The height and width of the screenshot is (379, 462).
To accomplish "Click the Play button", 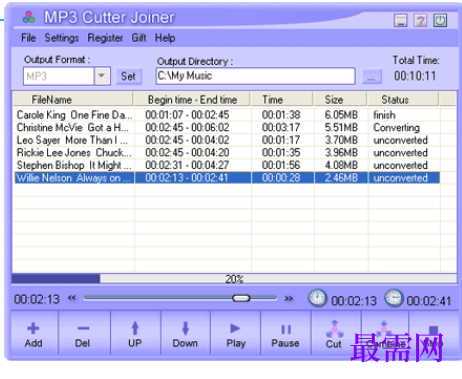I will pos(236,333).
